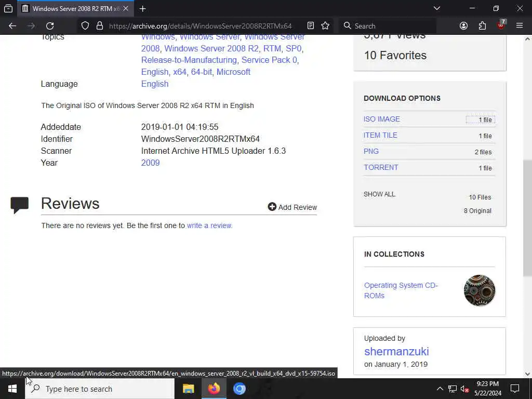532x399 pixels.
Task: Click the taskbar Type here to search box
Action: [100, 389]
